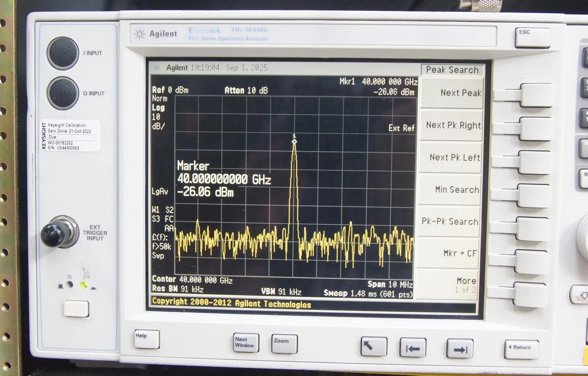Click the Copyright 2000-2012 Agilent Technologies status line
Screen dimensions: 588x376
pyautogui.click(x=232, y=303)
